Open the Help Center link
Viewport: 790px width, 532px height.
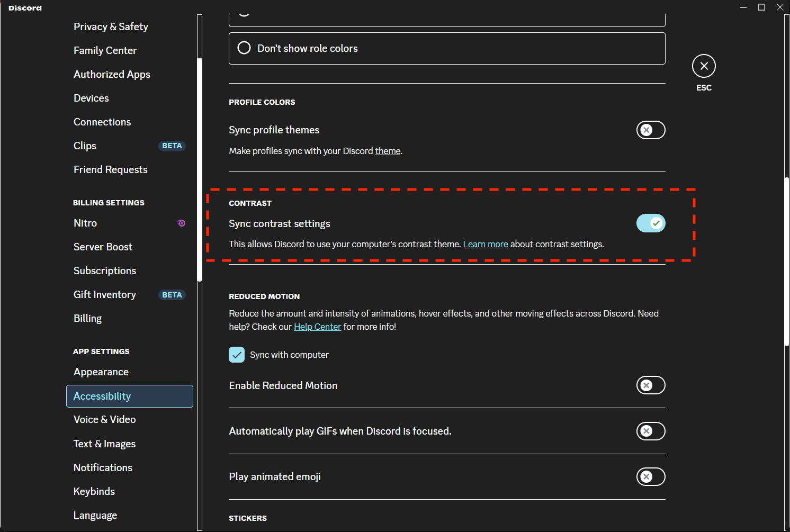point(317,327)
